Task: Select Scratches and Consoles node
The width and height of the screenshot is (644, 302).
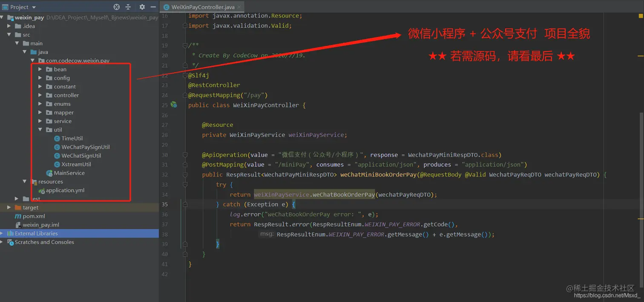Action: click(x=44, y=242)
